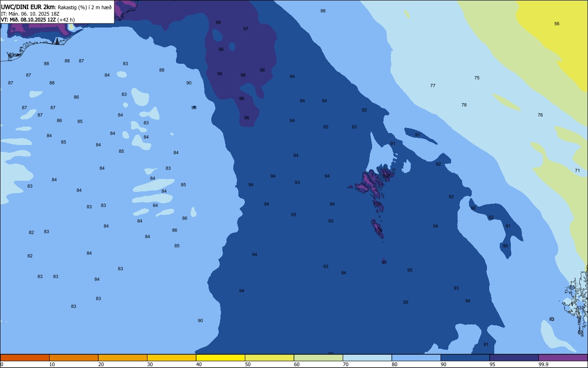588x368 pixels.
Task: Click the bright yellow 40–50 legend swatch
Action: (220, 357)
